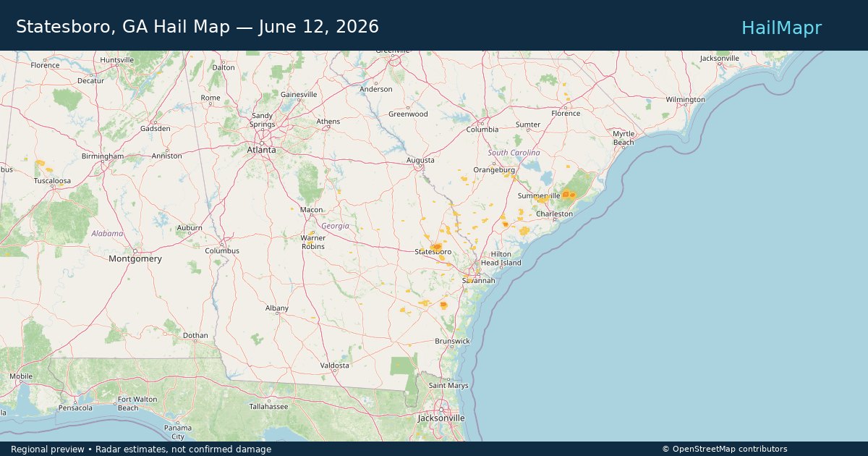The width and height of the screenshot is (868, 456).
Task: Click the Statesboro, GA Hail Map title
Action: pyautogui.click(x=197, y=27)
